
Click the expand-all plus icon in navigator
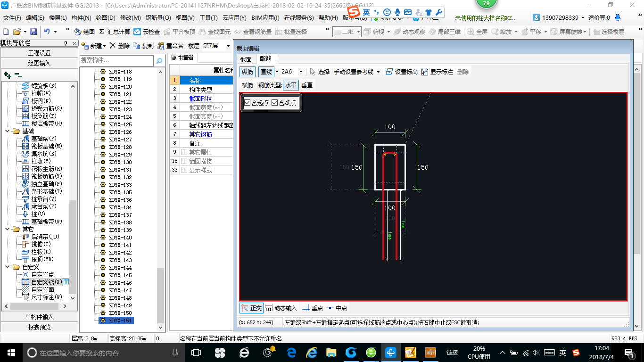[x=7, y=75]
